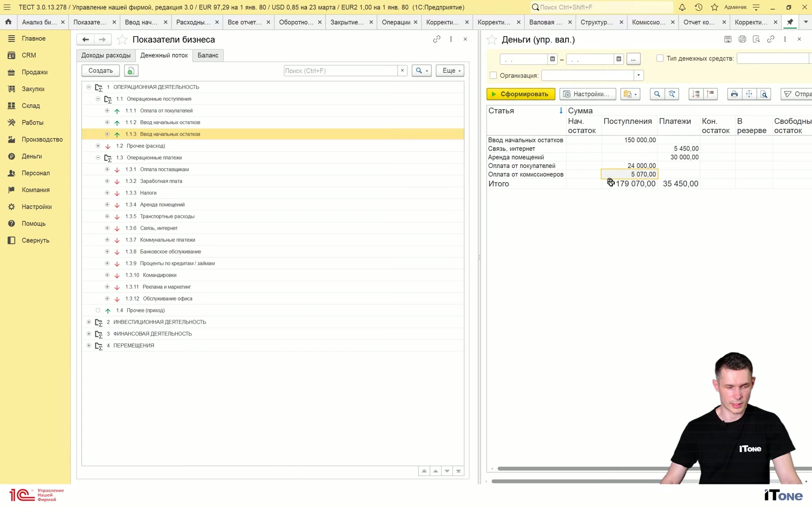Screen dimensions: 812x508
Task: Enable the Организация filter checkbox
Action: (493, 75)
